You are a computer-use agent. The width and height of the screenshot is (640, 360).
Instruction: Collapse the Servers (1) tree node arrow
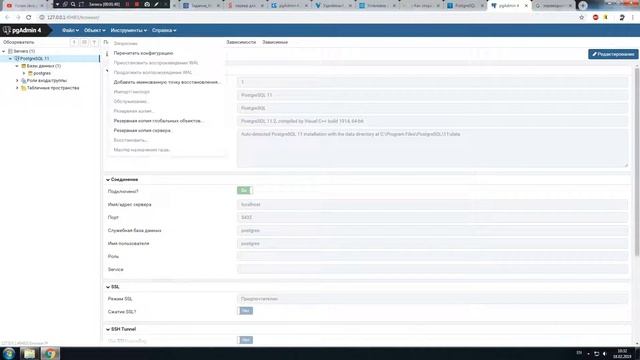(x=4, y=51)
